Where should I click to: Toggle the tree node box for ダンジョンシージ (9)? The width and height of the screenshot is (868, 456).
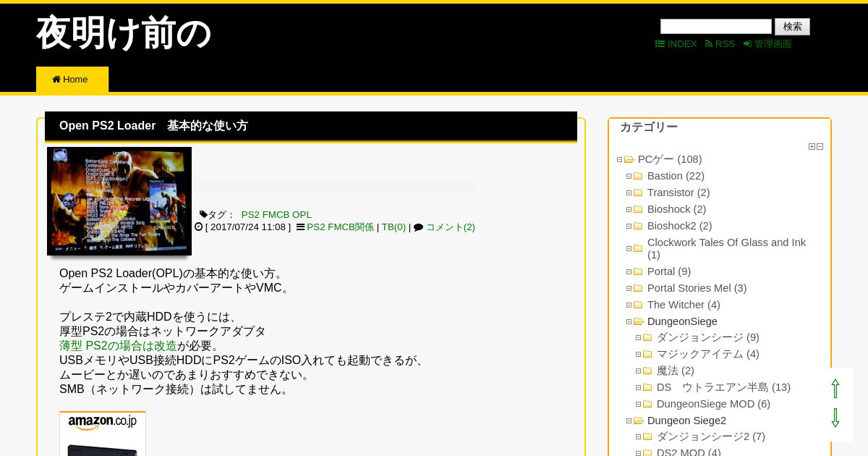pos(638,338)
